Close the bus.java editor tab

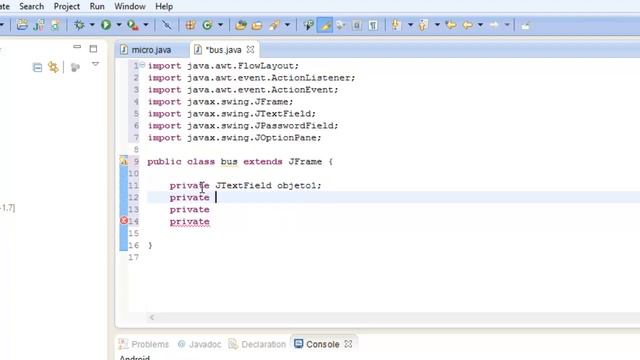point(251,49)
